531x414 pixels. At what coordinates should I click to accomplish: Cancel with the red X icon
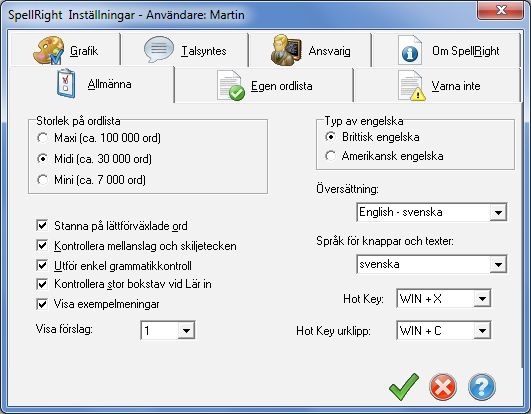click(443, 387)
